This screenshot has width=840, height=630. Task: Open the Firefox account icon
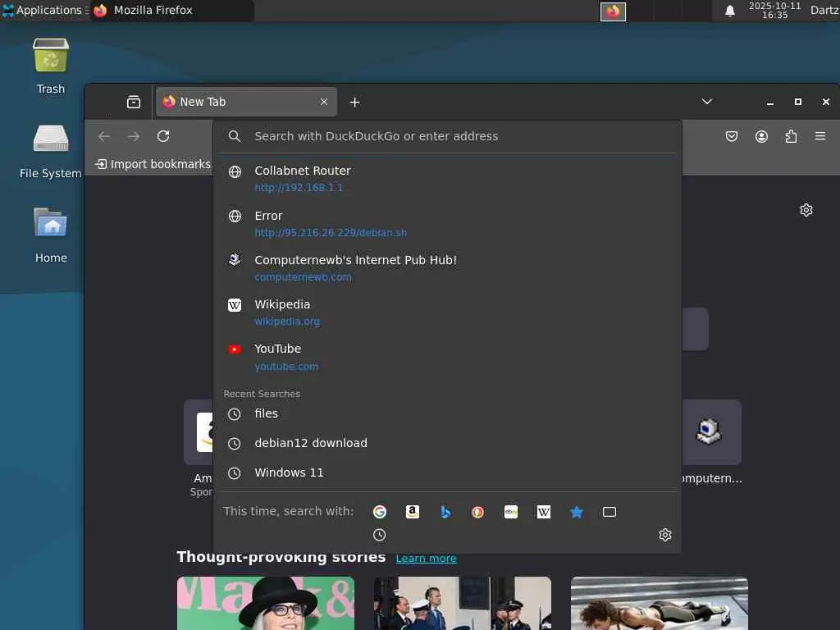tap(761, 136)
